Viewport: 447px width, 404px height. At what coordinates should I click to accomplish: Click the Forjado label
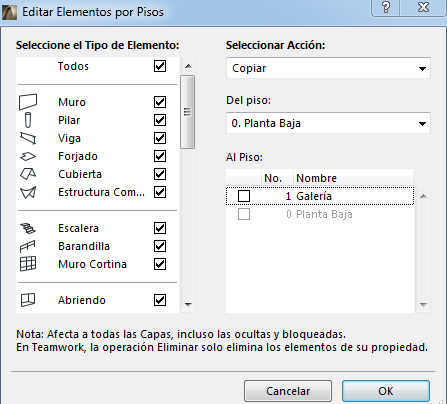[78, 156]
